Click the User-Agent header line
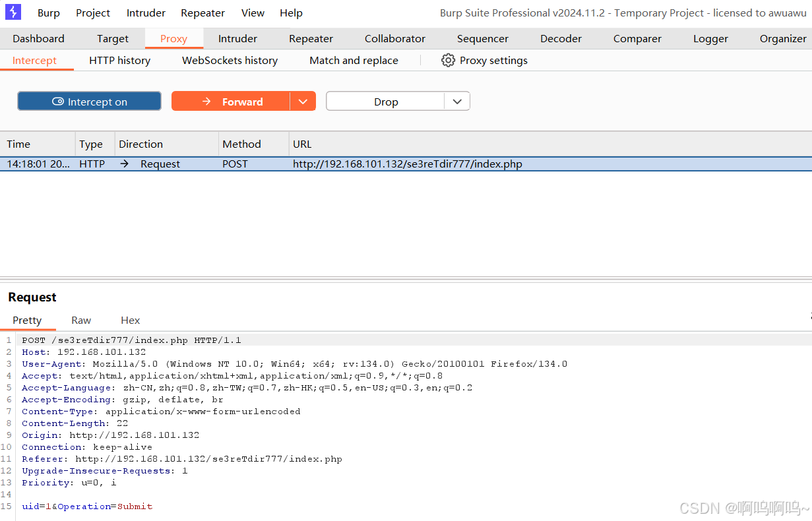Image resolution: width=812 pixels, height=521 pixels. tap(294, 364)
